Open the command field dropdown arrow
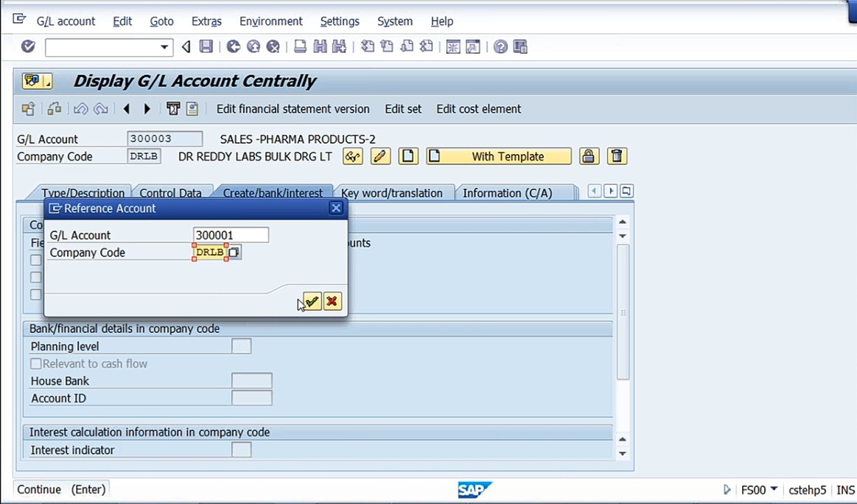 click(x=164, y=47)
